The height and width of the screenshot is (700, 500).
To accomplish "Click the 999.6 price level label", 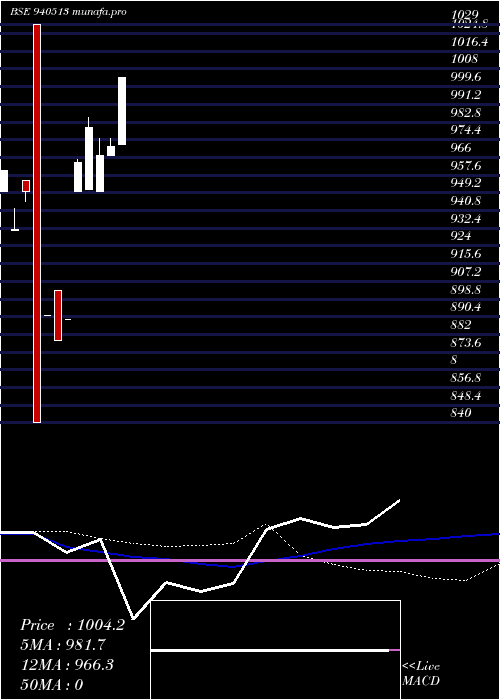I will [466, 77].
